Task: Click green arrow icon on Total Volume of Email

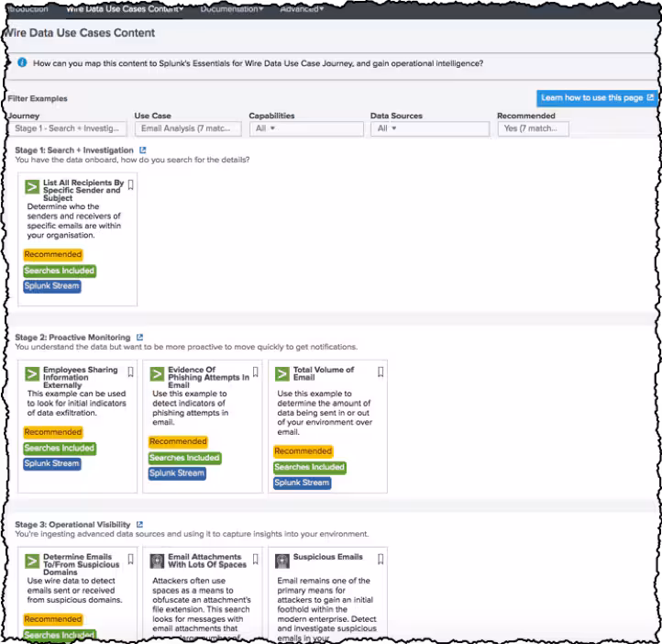Action: [282, 373]
